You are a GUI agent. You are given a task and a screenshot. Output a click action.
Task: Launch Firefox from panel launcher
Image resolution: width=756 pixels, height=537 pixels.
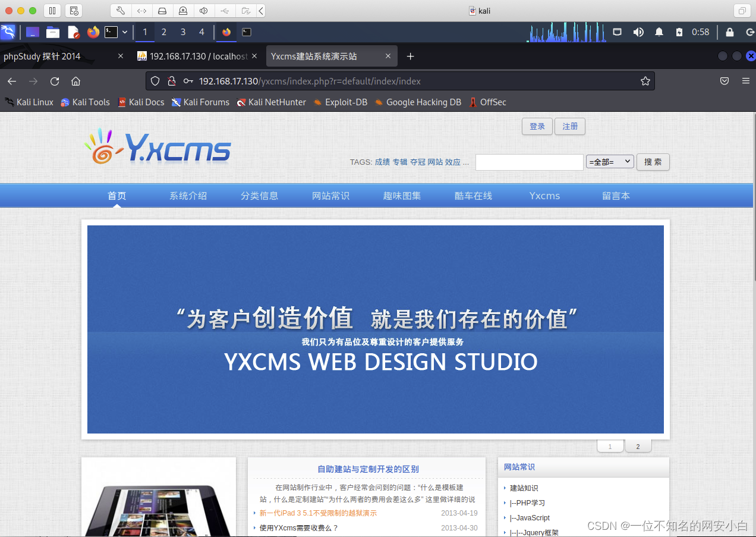pyautogui.click(x=93, y=32)
